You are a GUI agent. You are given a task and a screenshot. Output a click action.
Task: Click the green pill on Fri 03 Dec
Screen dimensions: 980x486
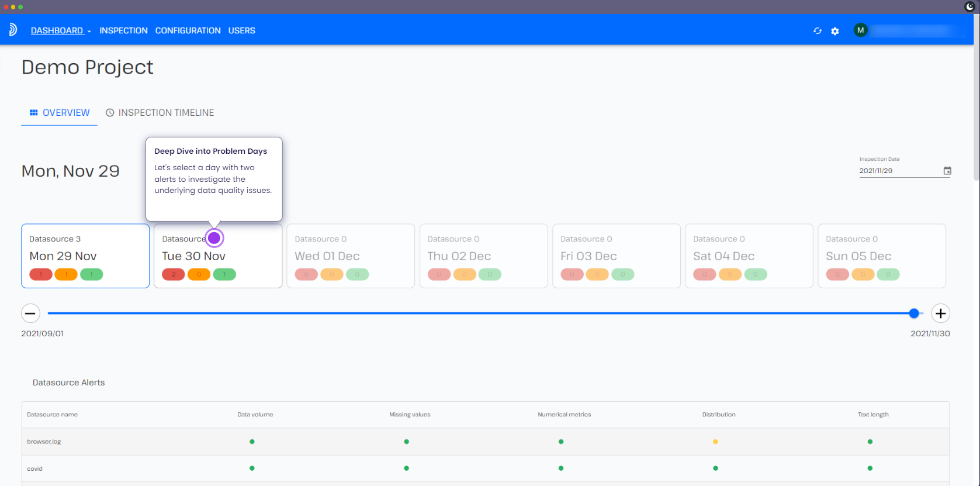pyautogui.click(x=623, y=274)
